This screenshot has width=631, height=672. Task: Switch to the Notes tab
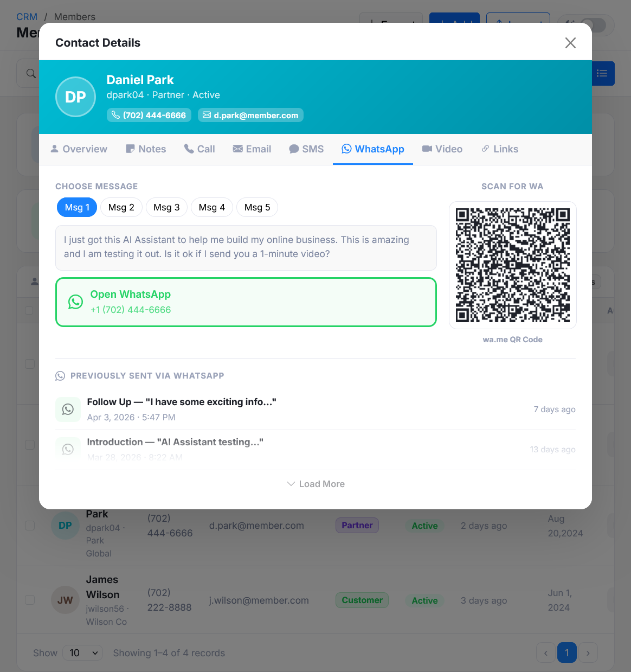coord(146,149)
